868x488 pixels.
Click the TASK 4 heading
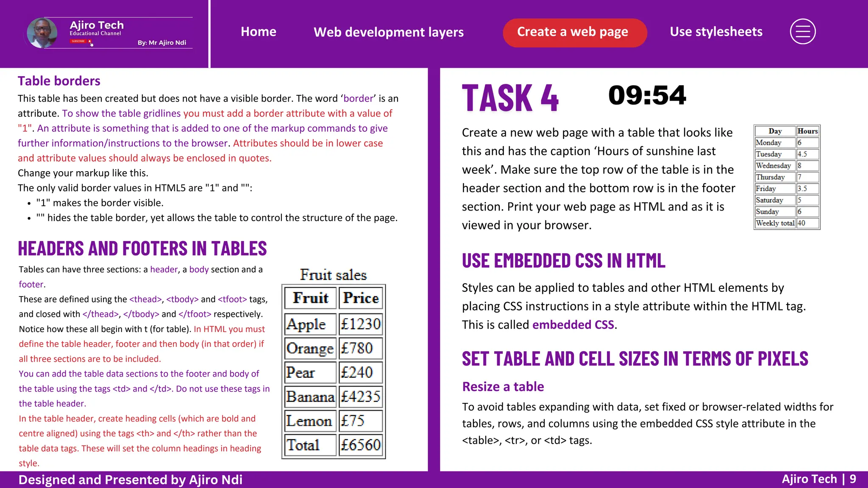(x=510, y=98)
